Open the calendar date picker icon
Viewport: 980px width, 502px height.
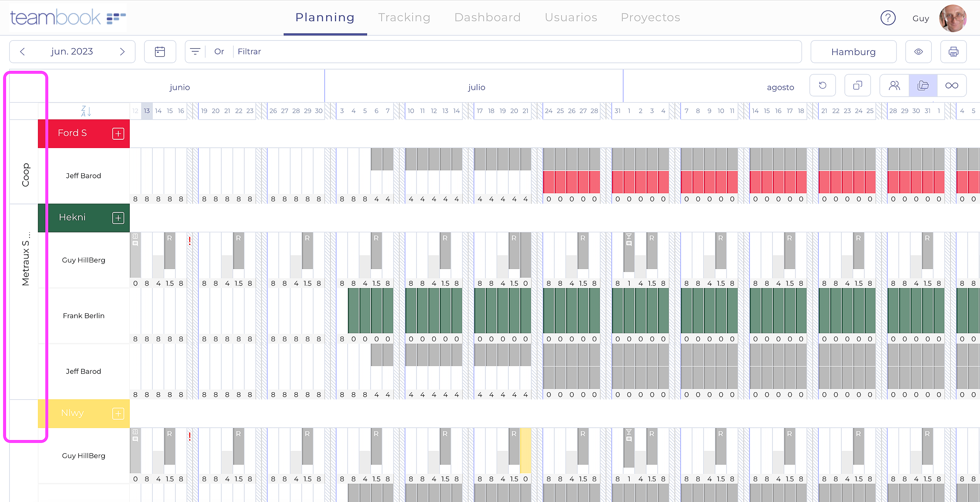[x=160, y=52]
